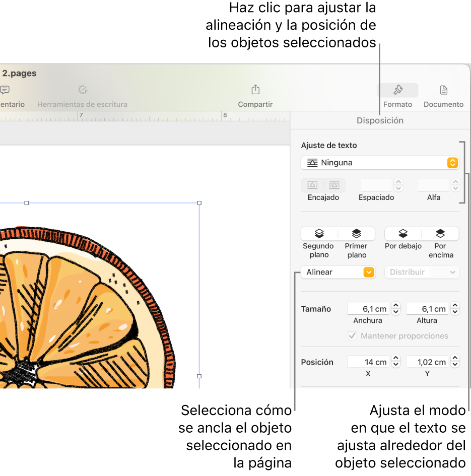Send object to Segundo plano
The image size is (471, 476).
tap(319, 233)
